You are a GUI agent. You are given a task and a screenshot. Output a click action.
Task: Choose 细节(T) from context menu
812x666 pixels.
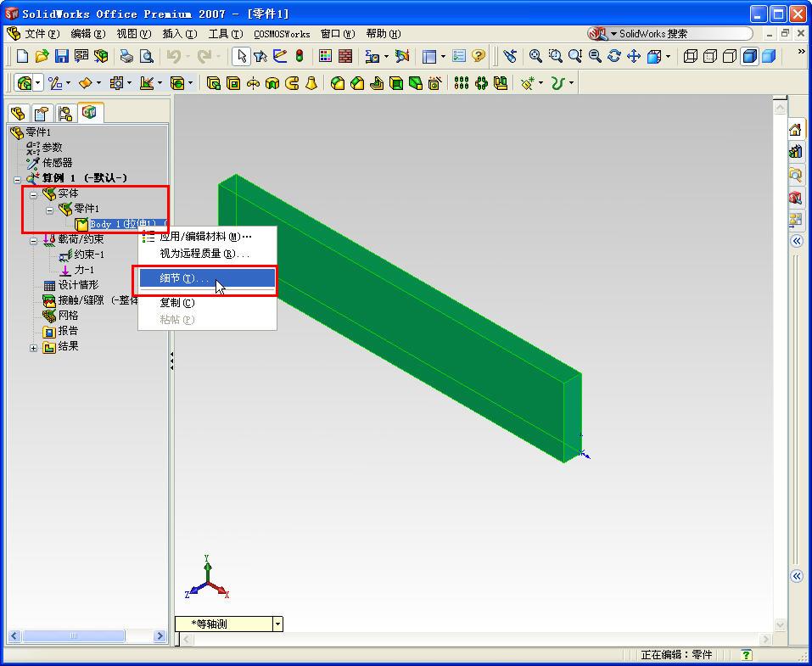point(207,278)
